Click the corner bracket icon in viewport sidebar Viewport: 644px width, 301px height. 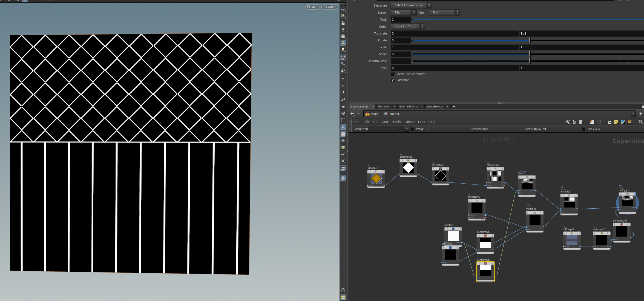click(343, 120)
